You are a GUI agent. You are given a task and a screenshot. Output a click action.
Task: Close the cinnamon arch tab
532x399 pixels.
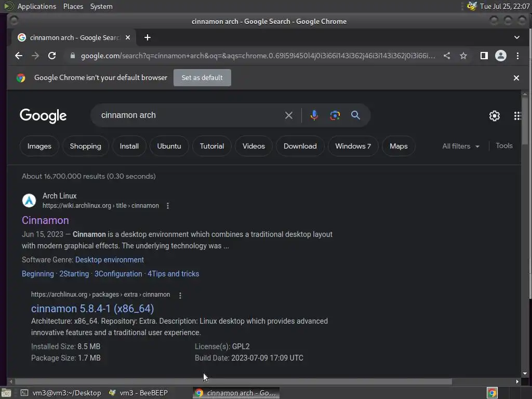[128, 37]
